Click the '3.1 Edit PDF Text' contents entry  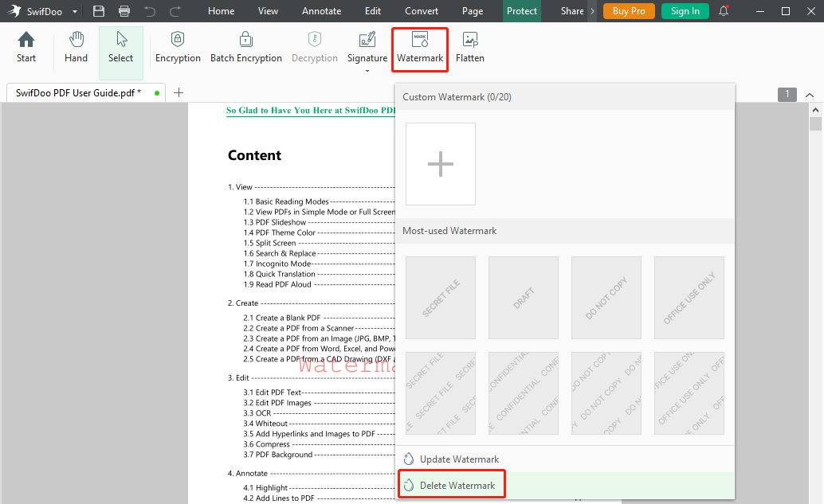point(273,393)
